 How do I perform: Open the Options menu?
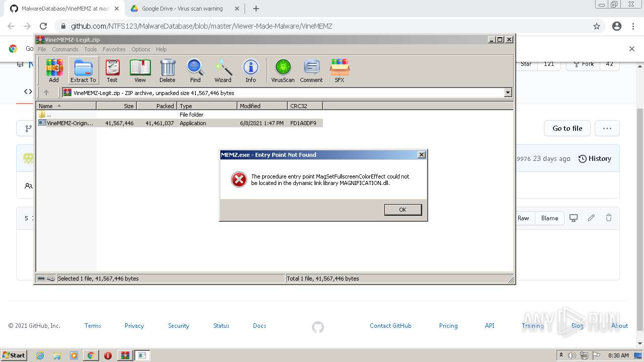[x=141, y=49]
